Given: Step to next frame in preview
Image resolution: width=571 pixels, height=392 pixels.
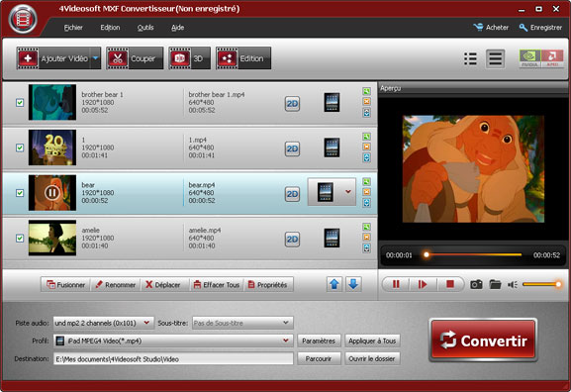Looking at the screenshot, I should point(422,284).
